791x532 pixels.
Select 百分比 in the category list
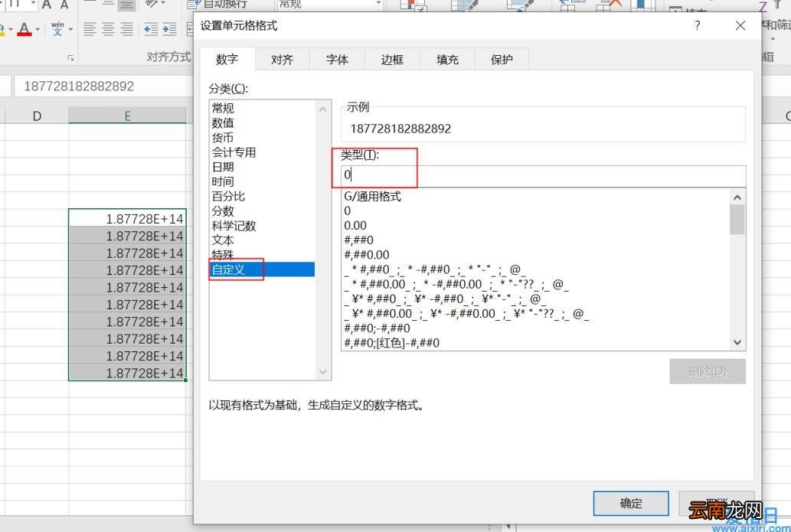click(228, 196)
